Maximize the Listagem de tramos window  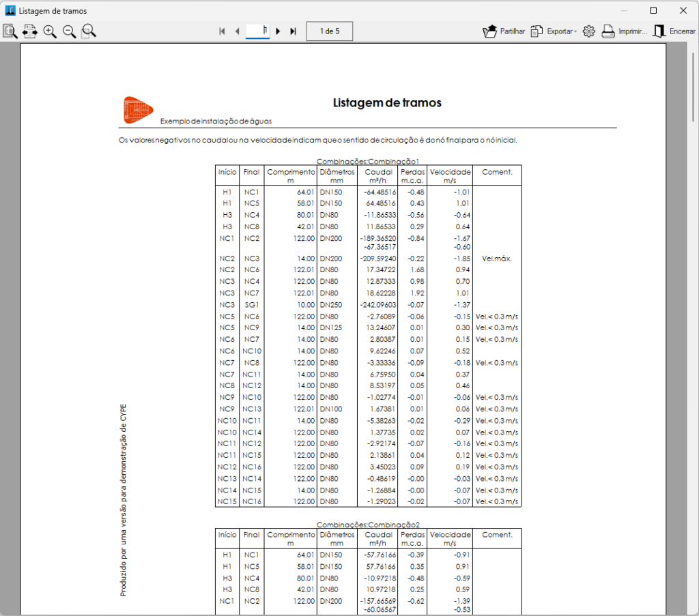pos(653,10)
